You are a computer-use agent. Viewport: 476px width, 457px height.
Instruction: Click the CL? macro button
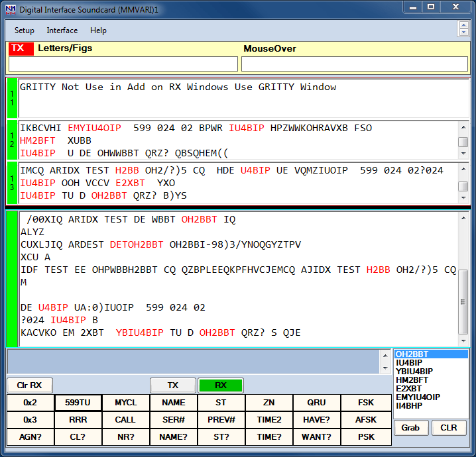(x=78, y=437)
